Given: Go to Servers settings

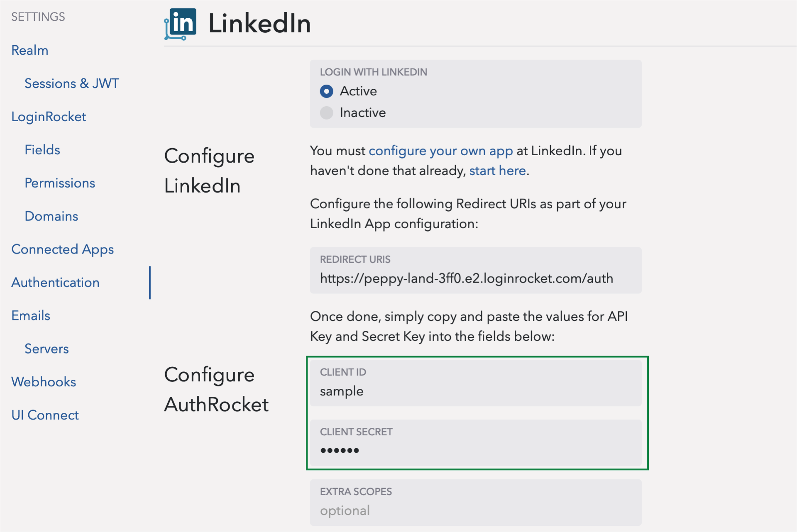Looking at the screenshot, I should point(46,349).
